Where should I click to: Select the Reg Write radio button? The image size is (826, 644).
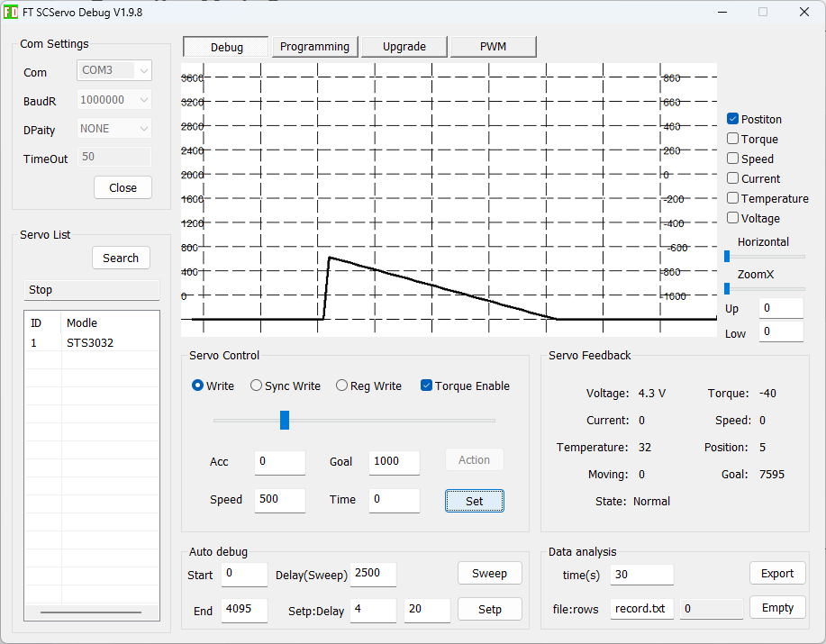pyautogui.click(x=342, y=385)
